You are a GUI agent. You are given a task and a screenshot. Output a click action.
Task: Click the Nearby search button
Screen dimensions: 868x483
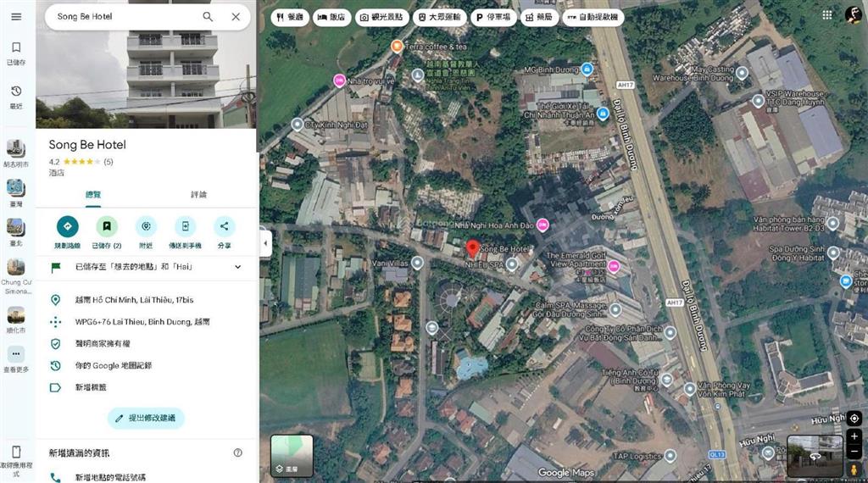point(146,226)
